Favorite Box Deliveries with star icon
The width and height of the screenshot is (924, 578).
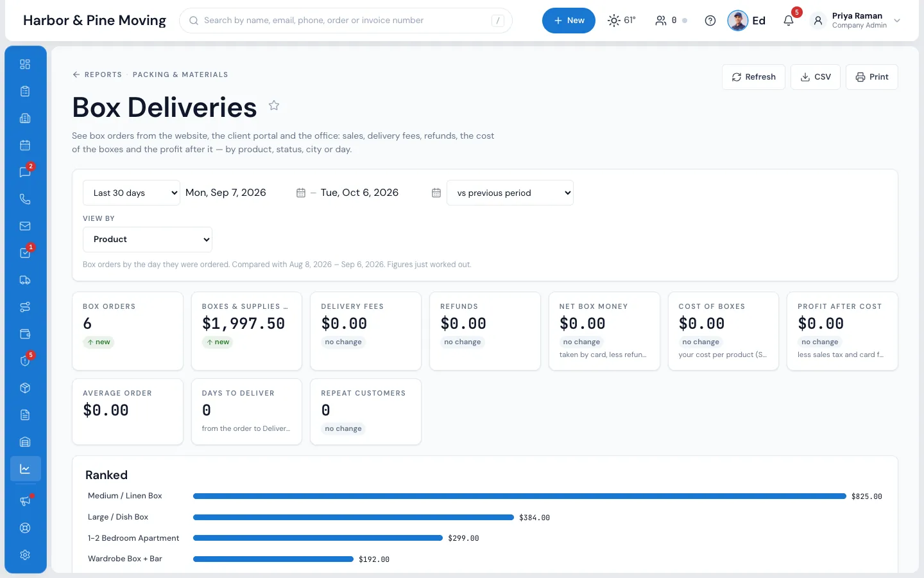click(x=274, y=105)
